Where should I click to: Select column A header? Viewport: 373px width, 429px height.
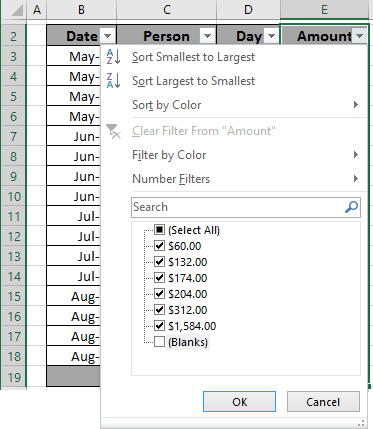37,10
